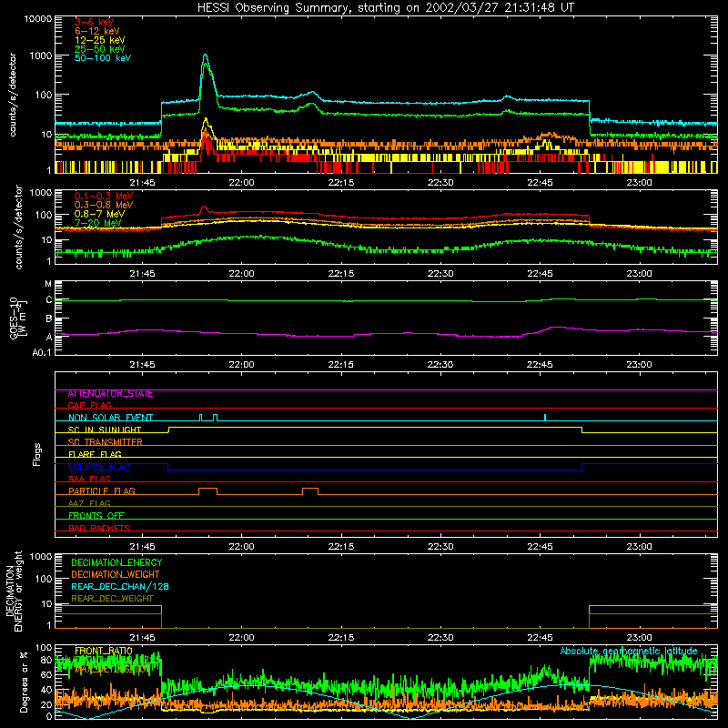The width and height of the screenshot is (728, 728).
Task: Click the 10000 tick label
Action: tap(38, 18)
